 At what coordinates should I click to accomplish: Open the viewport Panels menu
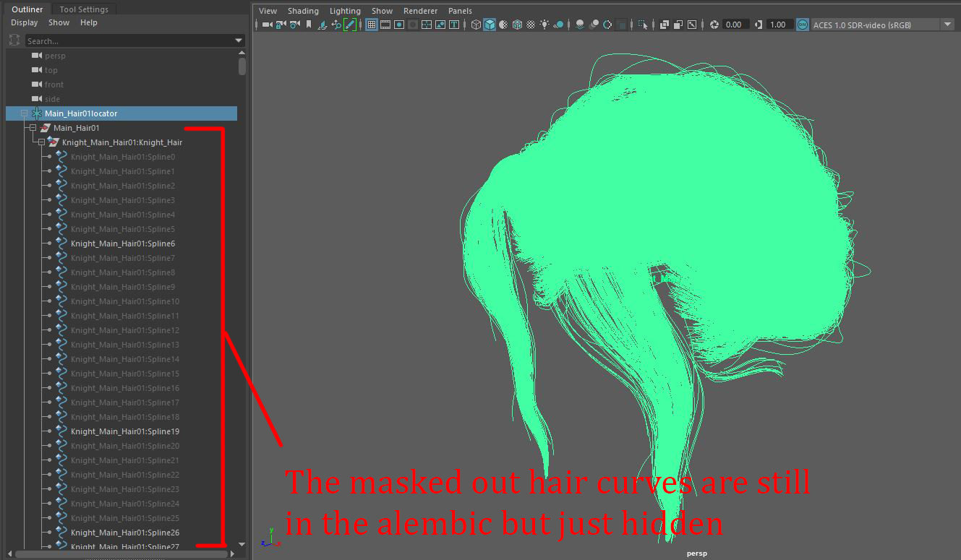click(x=460, y=11)
